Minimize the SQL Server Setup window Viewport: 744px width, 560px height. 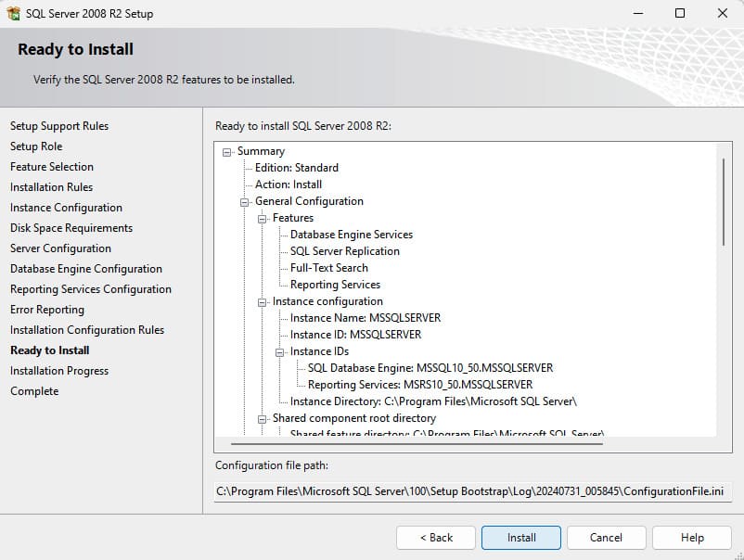[638, 13]
